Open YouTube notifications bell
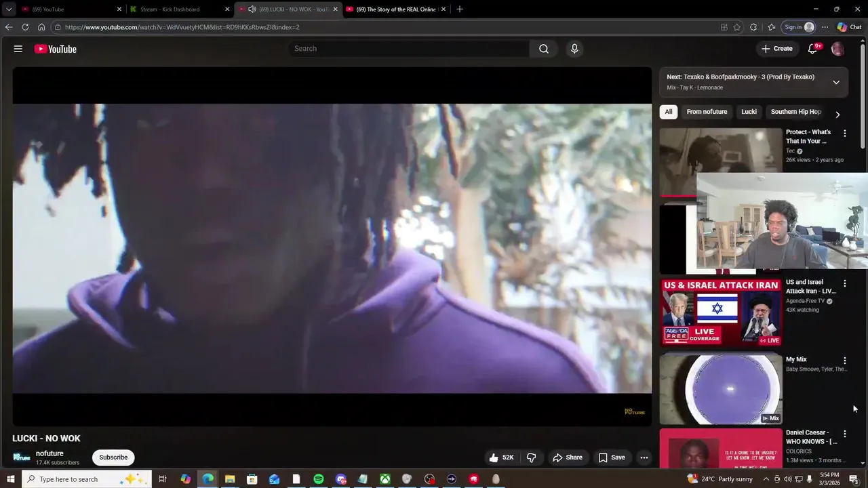 813,49
